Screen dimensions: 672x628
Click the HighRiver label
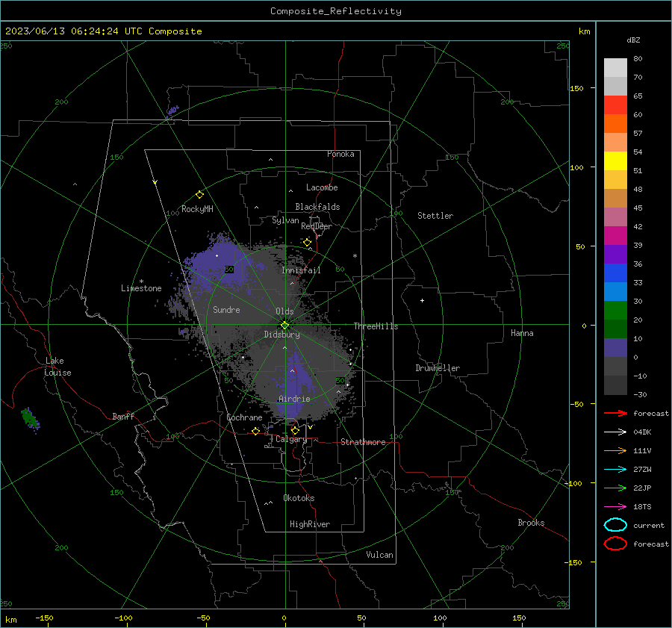tap(310, 524)
